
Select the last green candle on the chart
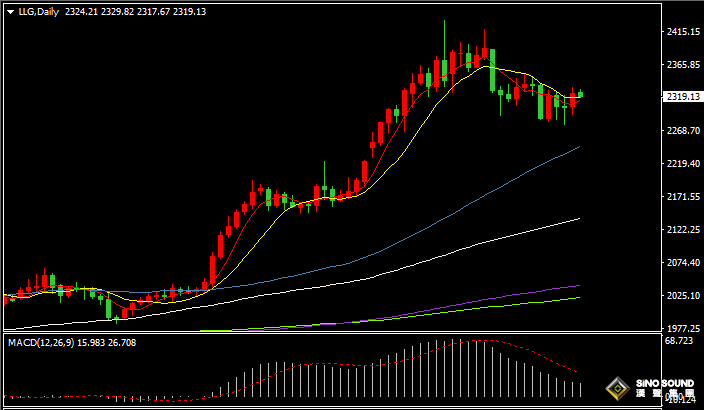pos(580,94)
